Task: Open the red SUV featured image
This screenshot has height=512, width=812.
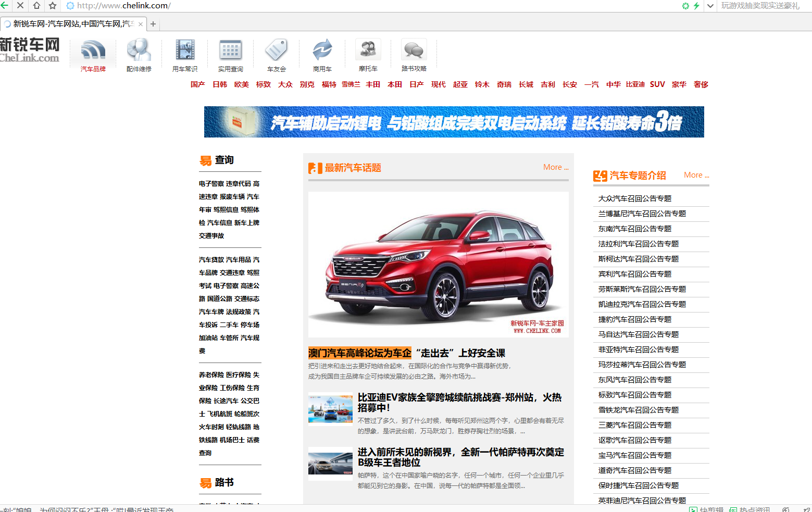Action: 439,265
